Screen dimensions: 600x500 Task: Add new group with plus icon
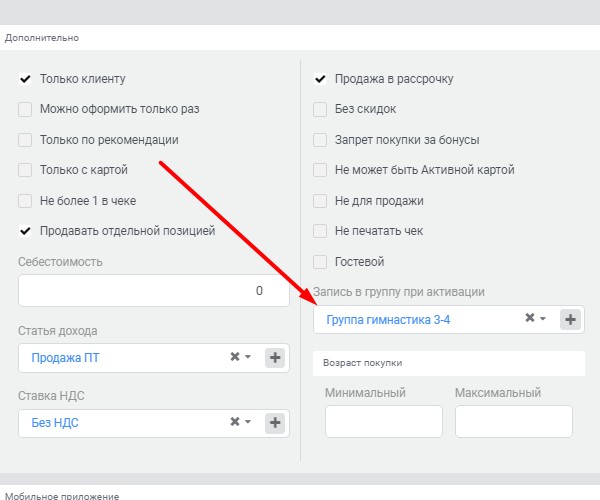point(570,319)
